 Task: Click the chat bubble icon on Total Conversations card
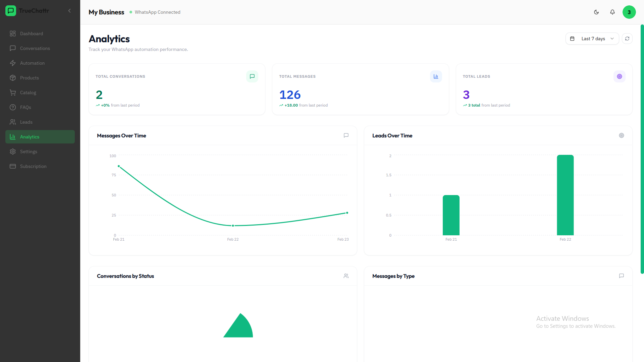tap(252, 76)
